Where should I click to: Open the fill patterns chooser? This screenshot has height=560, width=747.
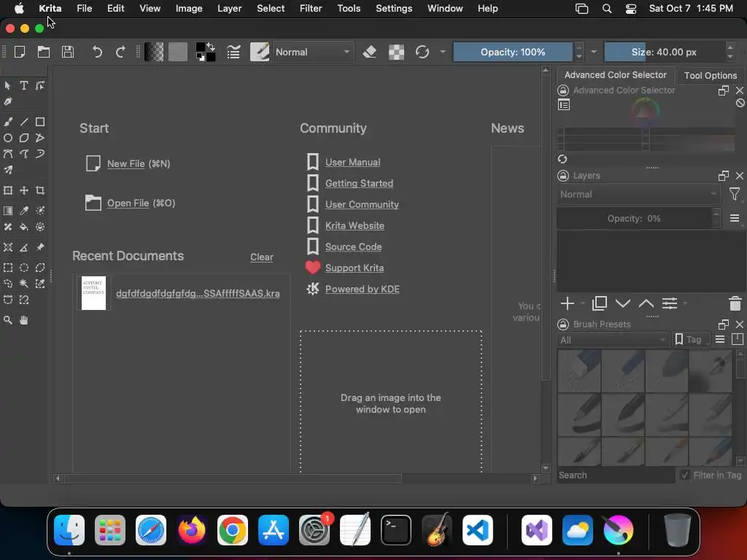178,52
